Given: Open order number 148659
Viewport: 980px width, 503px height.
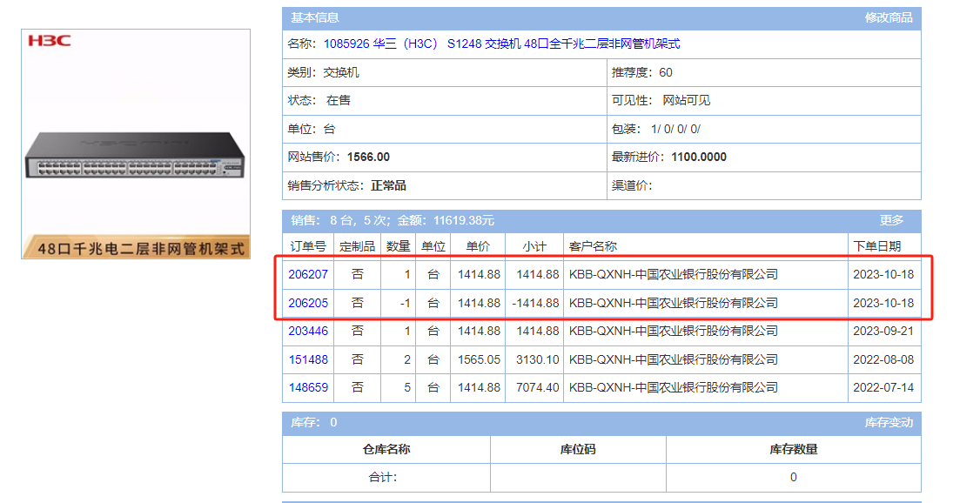Looking at the screenshot, I should point(308,387).
